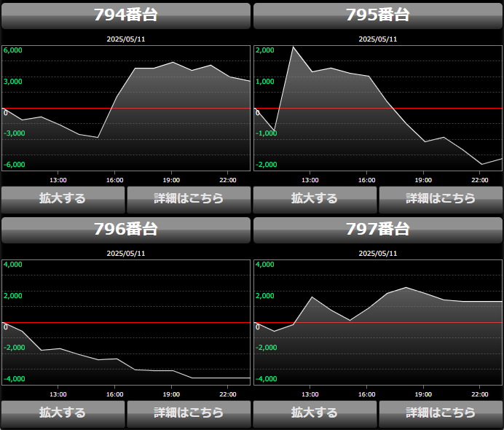This screenshot has height=430, width=504.
Task: Click 詳細はこちら under the 796番台 graph
Action: click(x=189, y=414)
